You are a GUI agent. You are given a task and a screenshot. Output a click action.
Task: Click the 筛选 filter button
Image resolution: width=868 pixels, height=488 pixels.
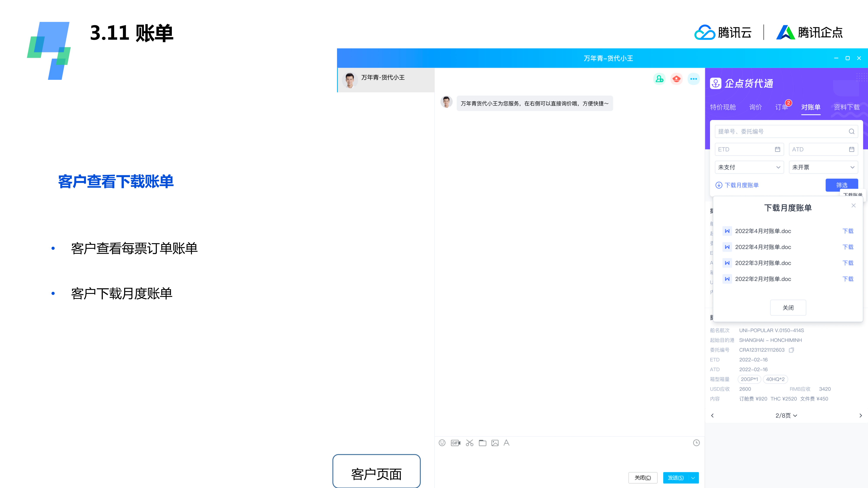(842, 185)
